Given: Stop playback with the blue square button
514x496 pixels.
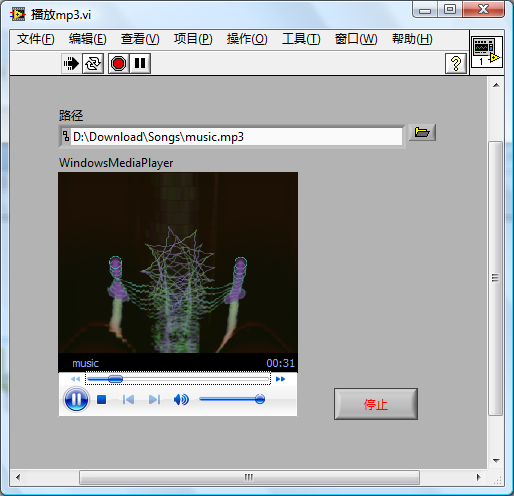Looking at the screenshot, I should pyautogui.click(x=101, y=399).
